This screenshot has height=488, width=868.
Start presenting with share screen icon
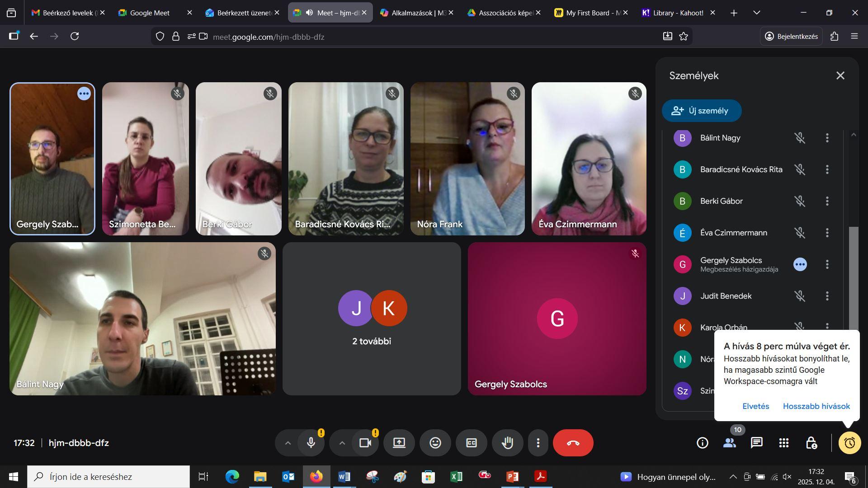click(399, 443)
